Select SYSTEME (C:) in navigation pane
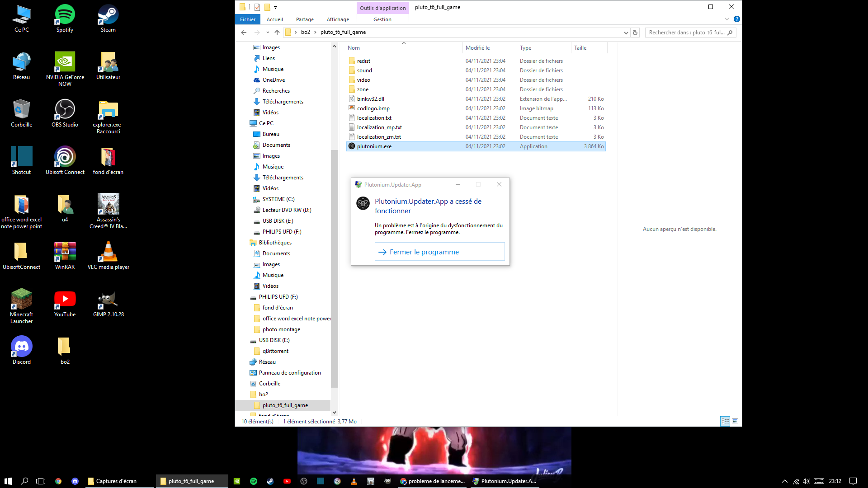This screenshot has width=868, height=488. click(278, 199)
